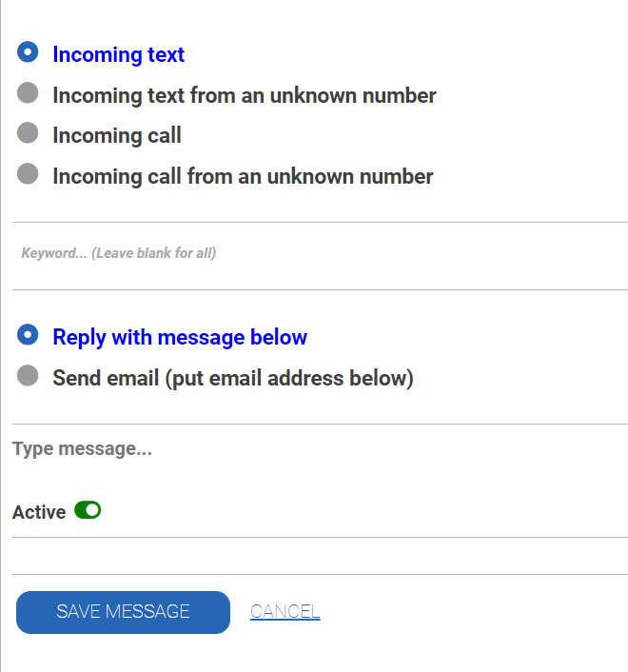Viewport: 628px width, 672px height.
Task: Select the Incoming text radio button
Action: tap(28, 52)
